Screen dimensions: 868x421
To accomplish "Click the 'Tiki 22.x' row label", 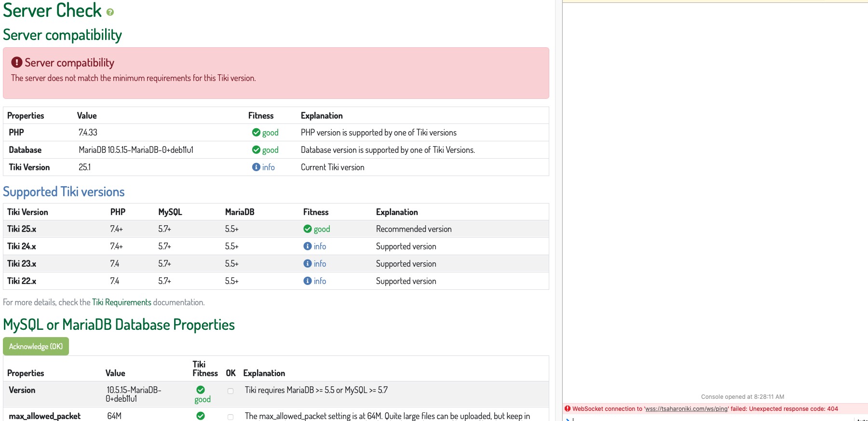I will pos(22,281).
